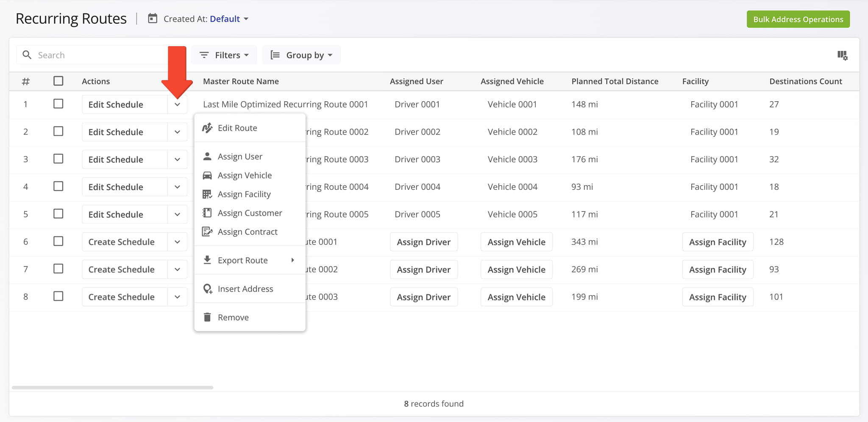Open the Filters dropdown
The height and width of the screenshot is (422, 868).
224,55
